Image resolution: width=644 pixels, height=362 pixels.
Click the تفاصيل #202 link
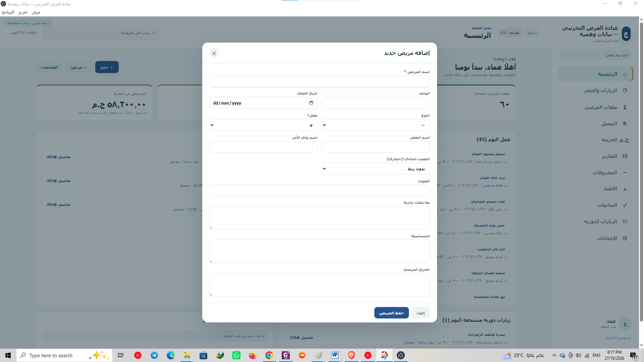click(x=59, y=204)
